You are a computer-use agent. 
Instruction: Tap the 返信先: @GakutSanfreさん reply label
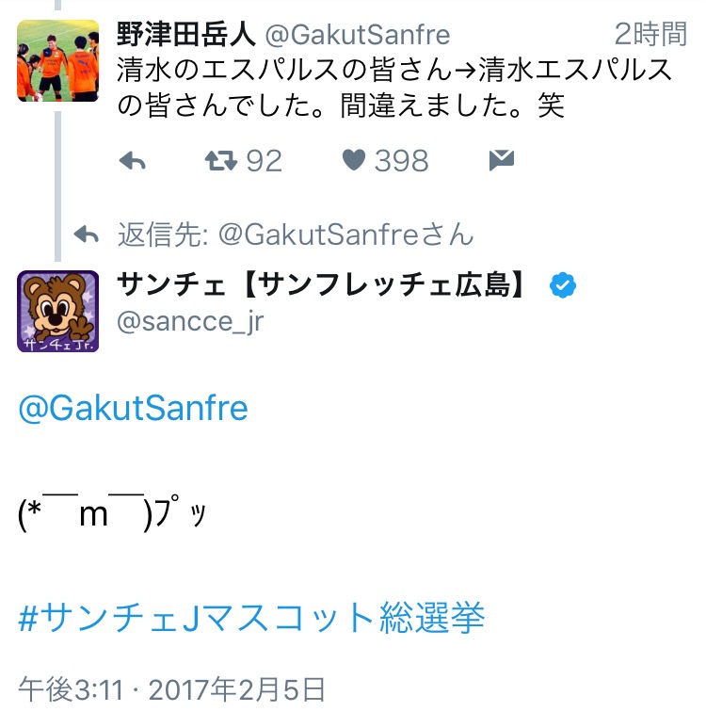pyautogui.click(x=296, y=235)
